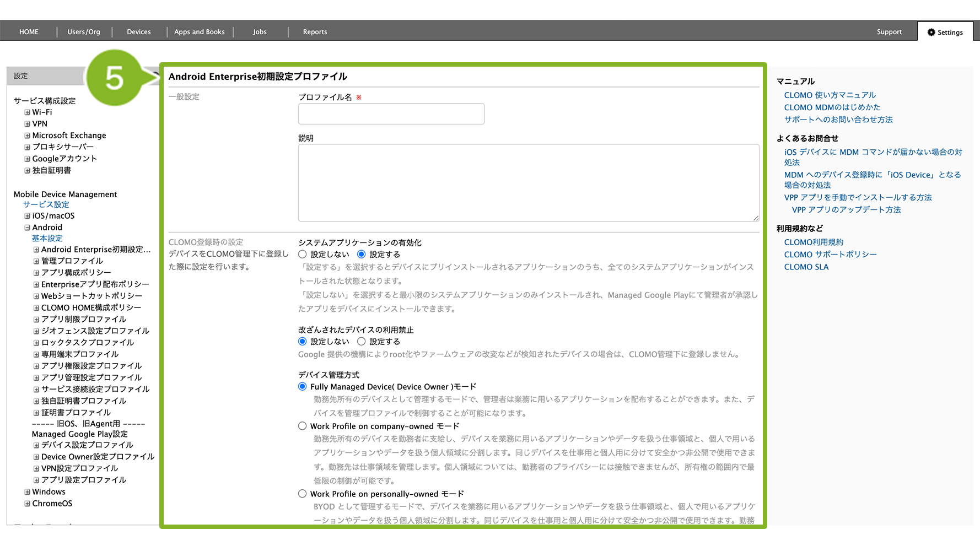980x551 pixels.
Task: Choose Work Profile on company-owned mode
Action: point(303,426)
